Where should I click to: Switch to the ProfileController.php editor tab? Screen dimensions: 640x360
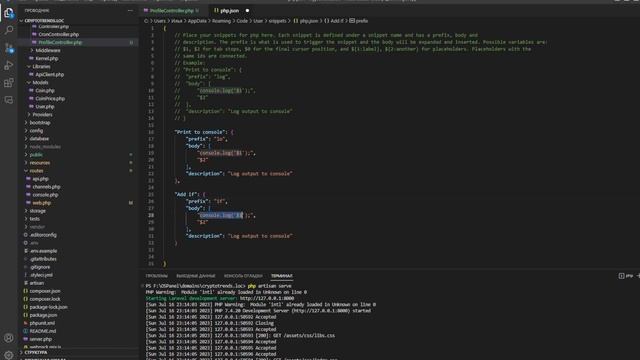(x=171, y=11)
